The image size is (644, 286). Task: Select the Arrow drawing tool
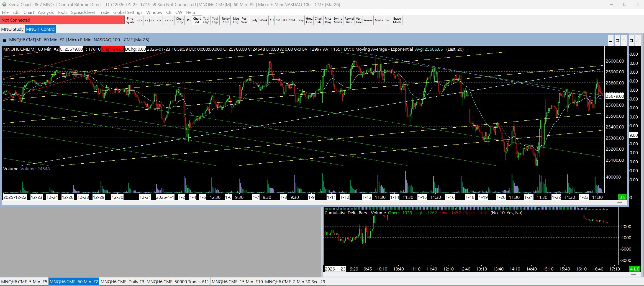pyautogui.click(x=368, y=20)
